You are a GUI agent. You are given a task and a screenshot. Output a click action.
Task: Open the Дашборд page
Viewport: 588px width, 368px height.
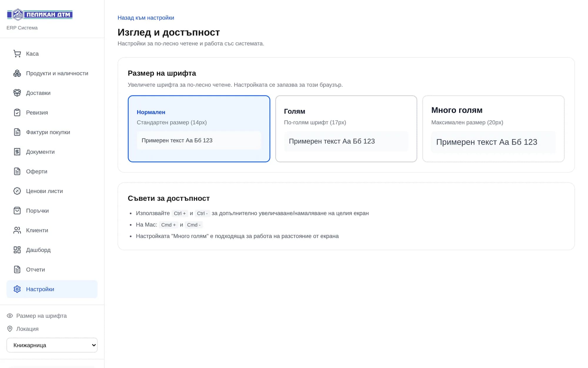click(52, 250)
